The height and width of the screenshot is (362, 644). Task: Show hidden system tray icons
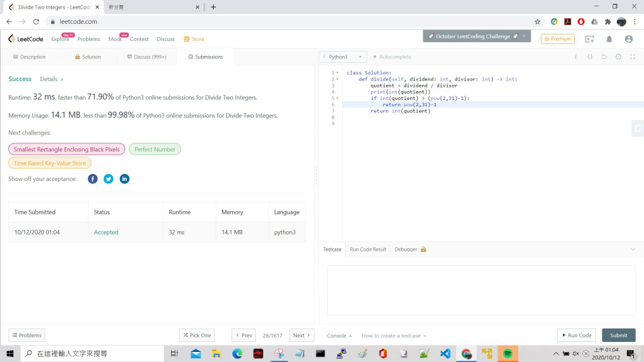pos(556,353)
